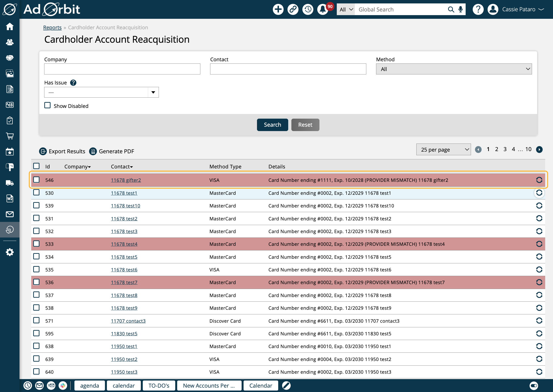Click the Export Results icon
Screen dimensions: 553x392
(x=43, y=151)
